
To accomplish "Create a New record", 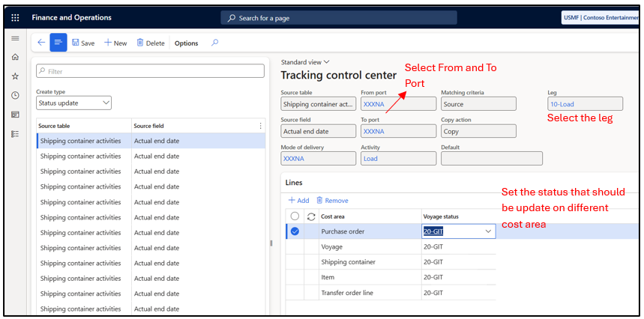I will tap(115, 43).
